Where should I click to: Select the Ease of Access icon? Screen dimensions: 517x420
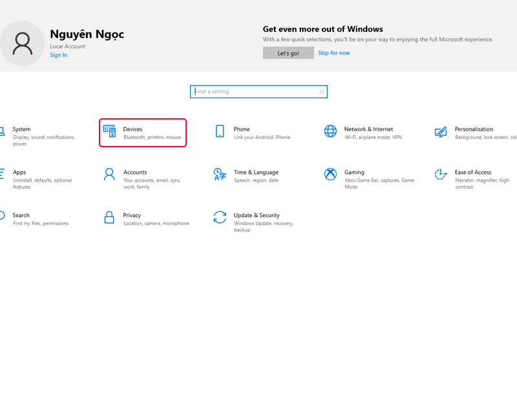tap(441, 174)
